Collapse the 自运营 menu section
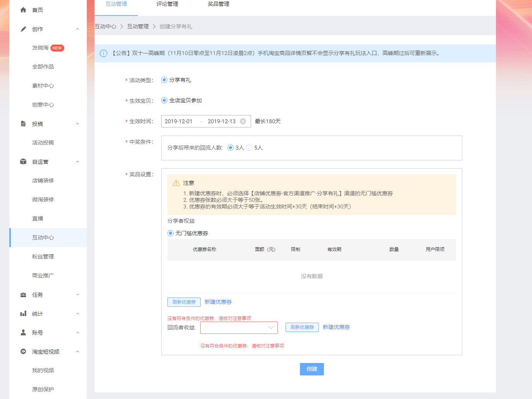 click(77, 162)
